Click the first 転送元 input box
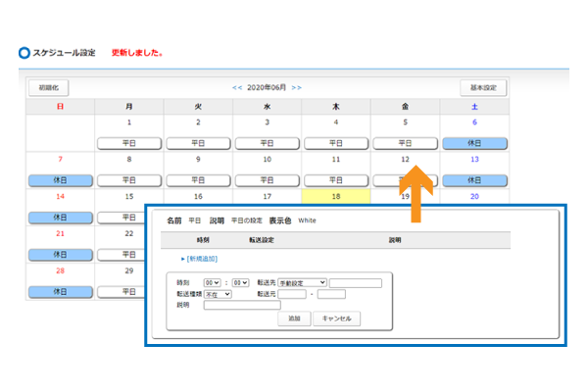The image size is (588, 392). point(292,293)
